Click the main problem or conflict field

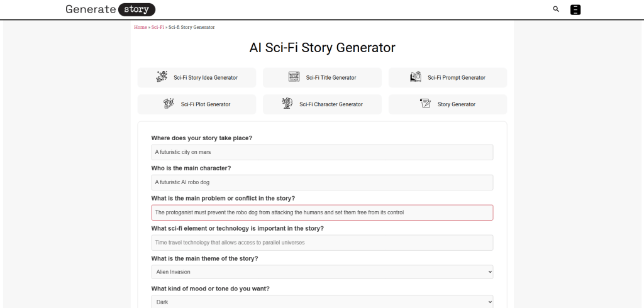coord(322,212)
